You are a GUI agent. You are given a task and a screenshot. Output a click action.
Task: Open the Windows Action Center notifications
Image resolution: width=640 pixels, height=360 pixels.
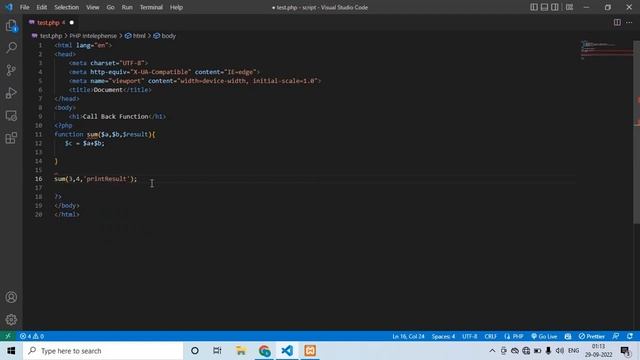point(625,351)
